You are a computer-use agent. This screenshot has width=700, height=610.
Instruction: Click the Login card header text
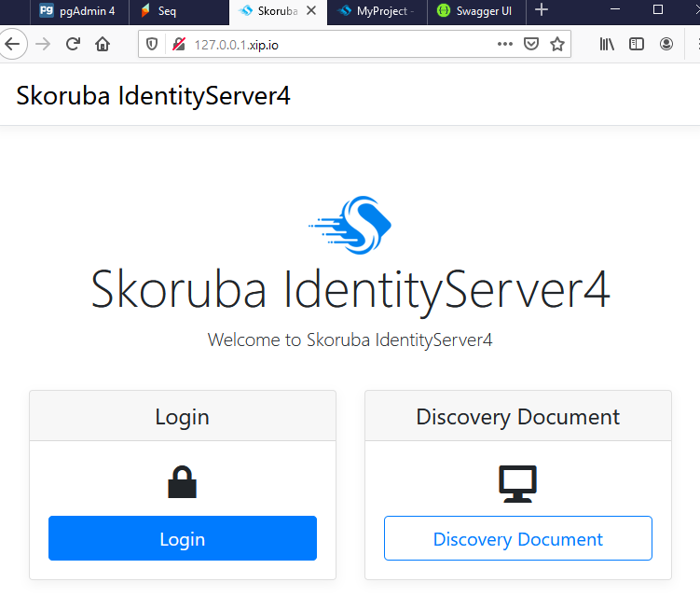coord(182,417)
